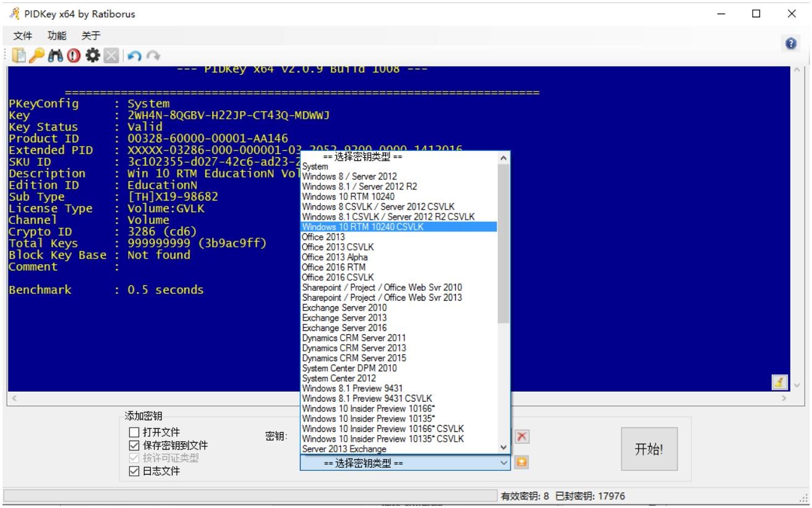Select Dynamics CRM Server 2015
Screen dimensions: 812x508
point(399,358)
